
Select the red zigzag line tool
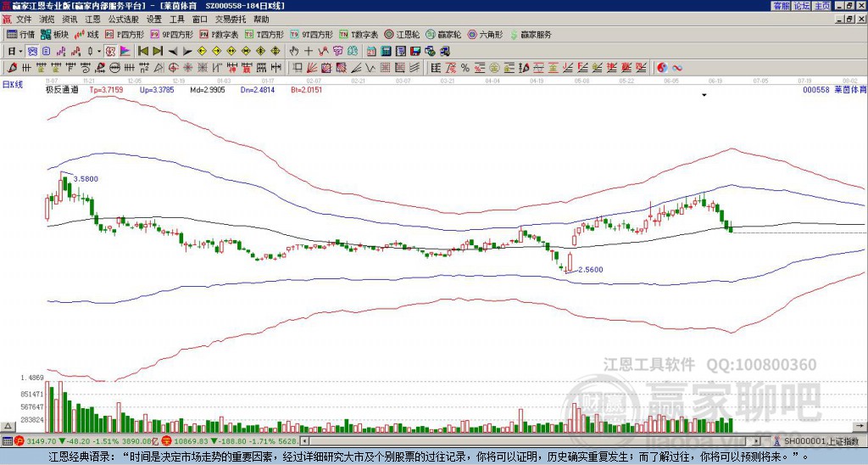[x=323, y=51]
